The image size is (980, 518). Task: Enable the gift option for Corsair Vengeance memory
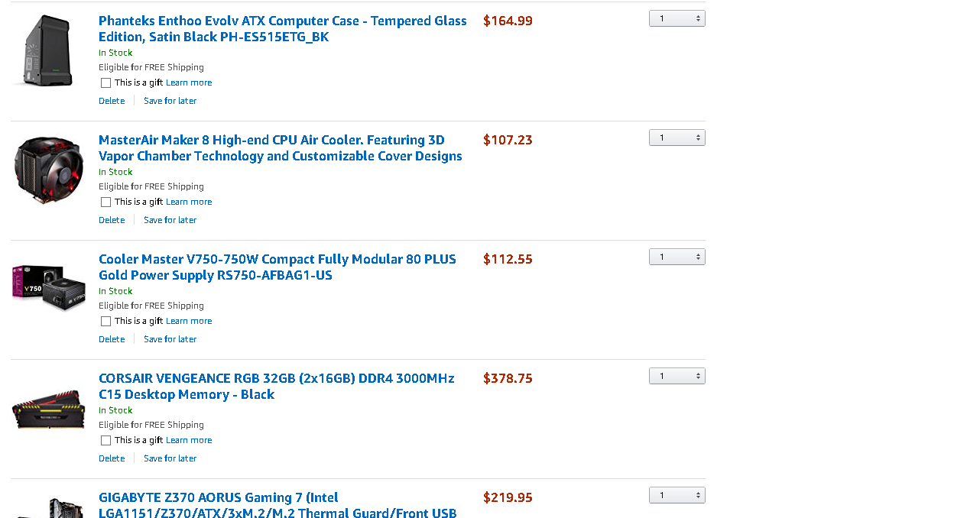coord(105,440)
